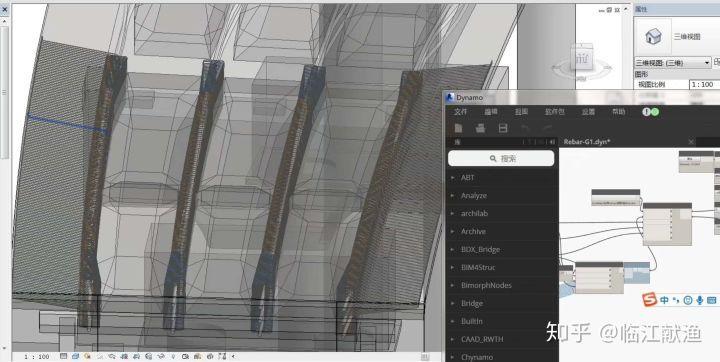Open 三维视图 (三维) dropdown in Properties
This screenshot has width=720, height=362.
point(673,62)
